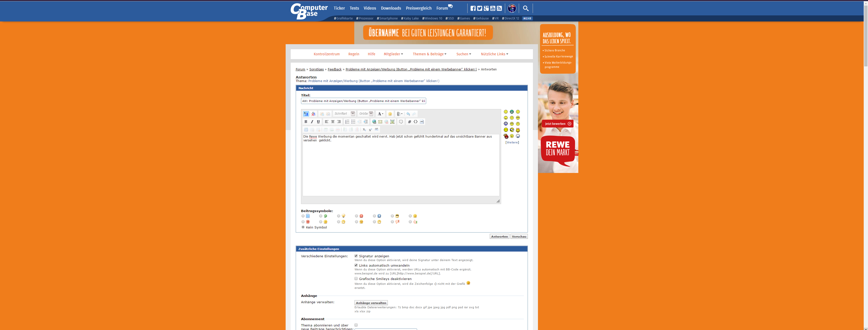Uncheck the Signatur anzeigen checkbox
Image resolution: width=868 pixels, height=330 pixels.
point(356,256)
